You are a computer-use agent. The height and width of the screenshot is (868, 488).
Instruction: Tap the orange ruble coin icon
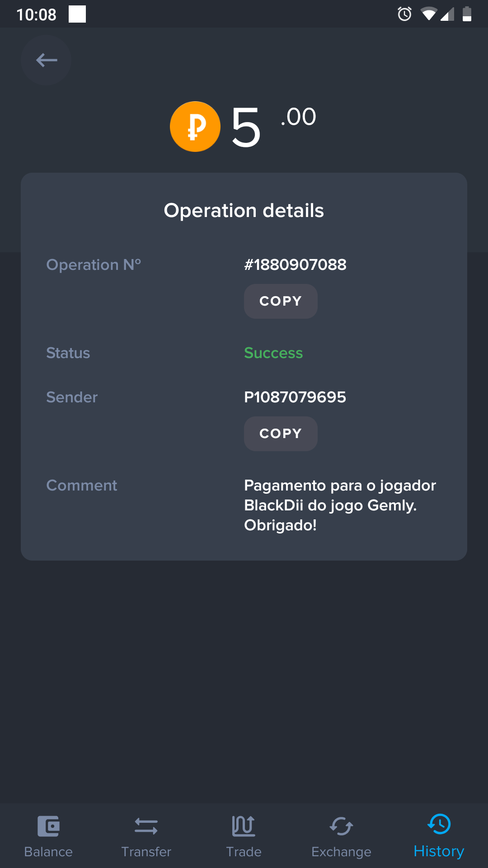[195, 127]
